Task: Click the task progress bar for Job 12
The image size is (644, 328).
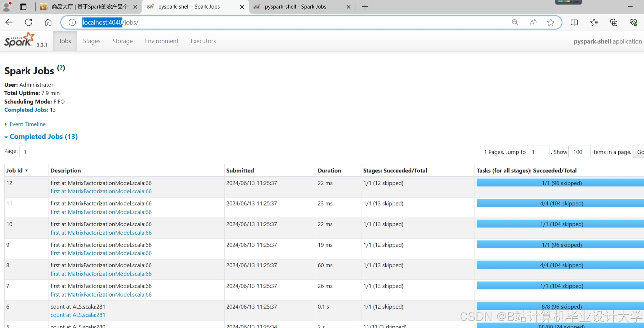Action: [559, 183]
